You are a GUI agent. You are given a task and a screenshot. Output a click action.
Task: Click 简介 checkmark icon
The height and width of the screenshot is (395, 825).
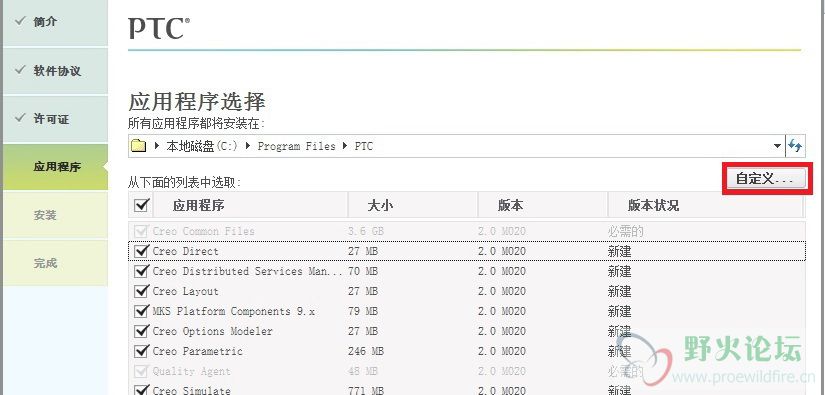[x=20, y=22]
